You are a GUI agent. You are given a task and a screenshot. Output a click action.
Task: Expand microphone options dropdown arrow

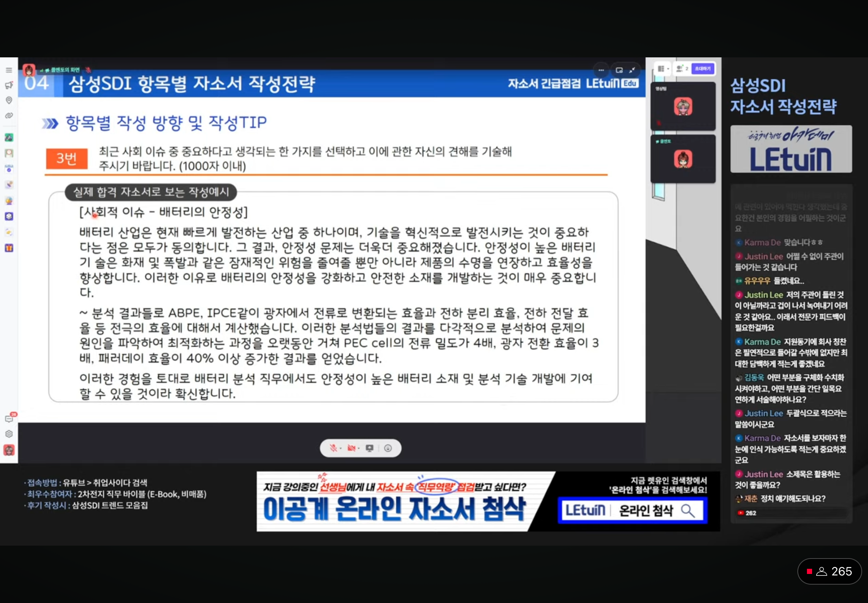click(341, 449)
